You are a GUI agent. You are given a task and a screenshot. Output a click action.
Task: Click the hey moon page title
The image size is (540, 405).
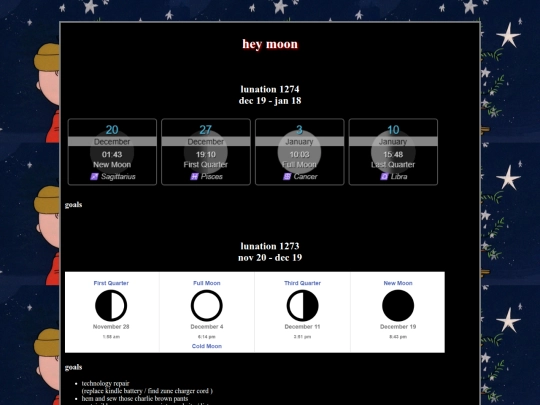tap(270, 44)
